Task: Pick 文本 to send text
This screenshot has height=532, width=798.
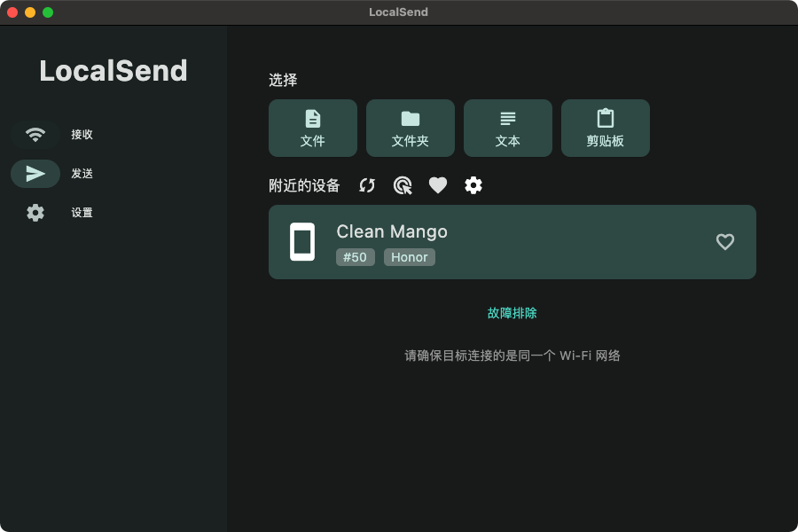Action: pos(507,128)
